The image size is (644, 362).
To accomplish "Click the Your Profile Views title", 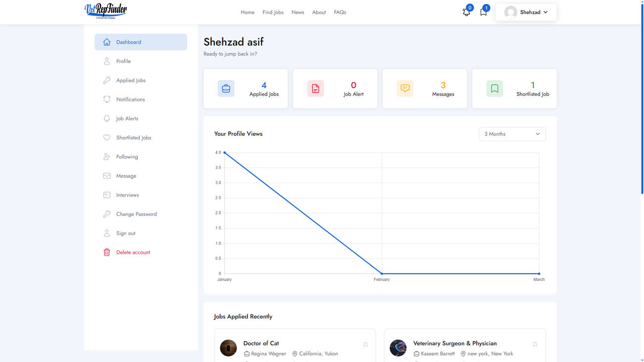I will click(x=238, y=134).
